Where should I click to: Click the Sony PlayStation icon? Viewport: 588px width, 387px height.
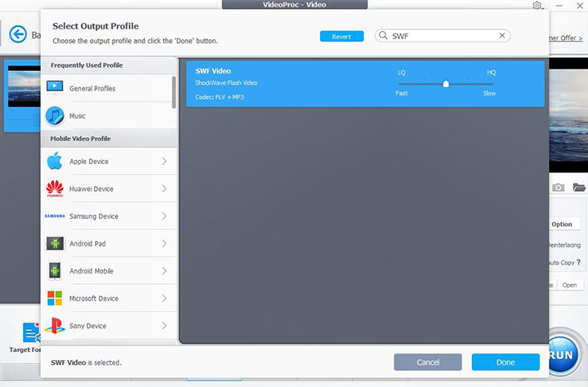pos(55,326)
